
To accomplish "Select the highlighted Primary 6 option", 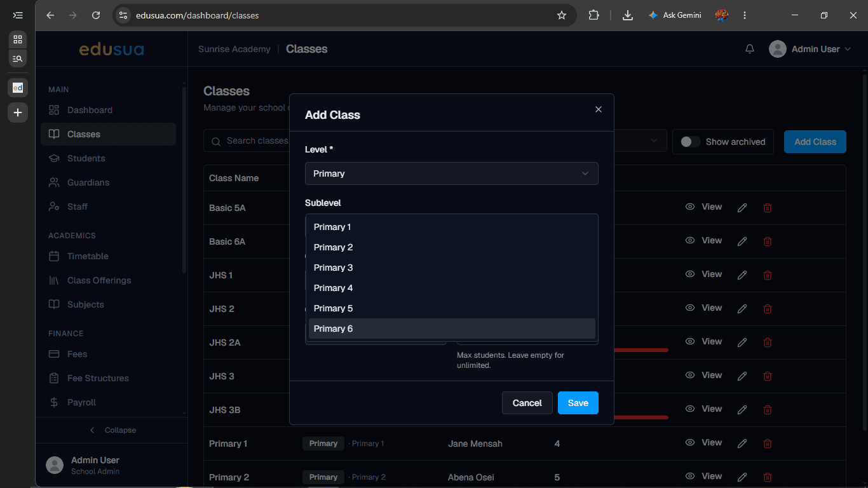I will point(452,329).
